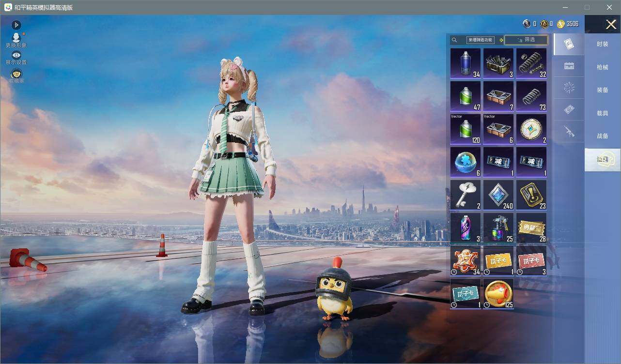Select the purple graffiti spray can with 3
The height and width of the screenshot is (364, 621).
click(x=466, y=228)
